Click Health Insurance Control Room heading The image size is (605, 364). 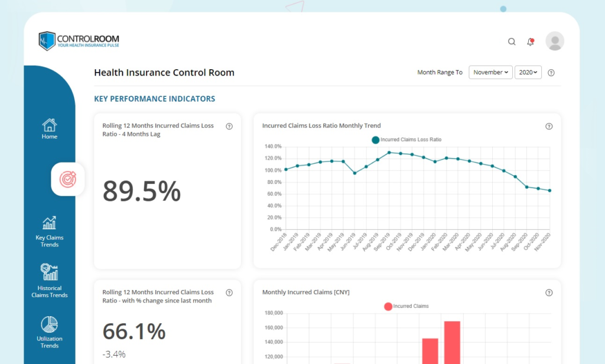coord(164,73)
